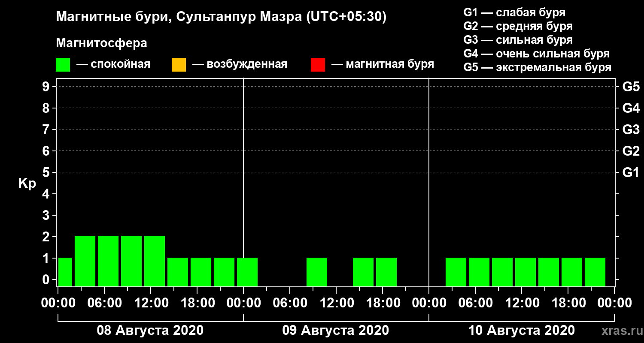Click the right-axis 'G2' label

(x=631, y=151)
